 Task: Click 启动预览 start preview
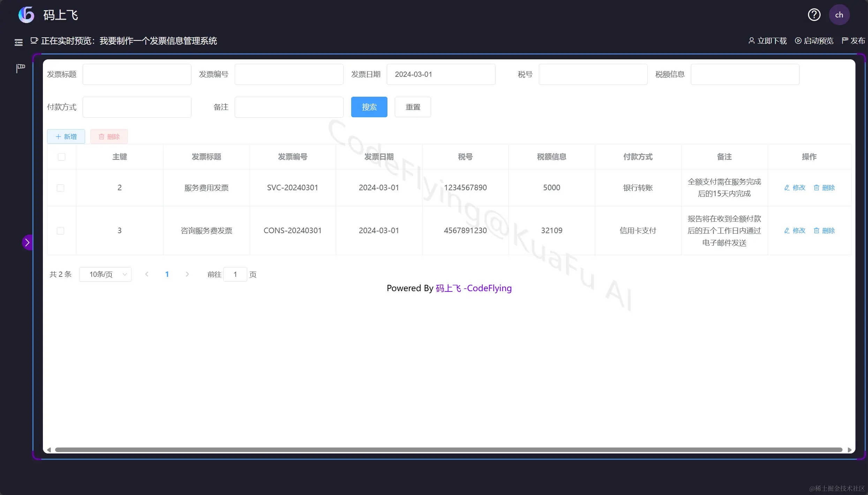click(x=814, y=41)
